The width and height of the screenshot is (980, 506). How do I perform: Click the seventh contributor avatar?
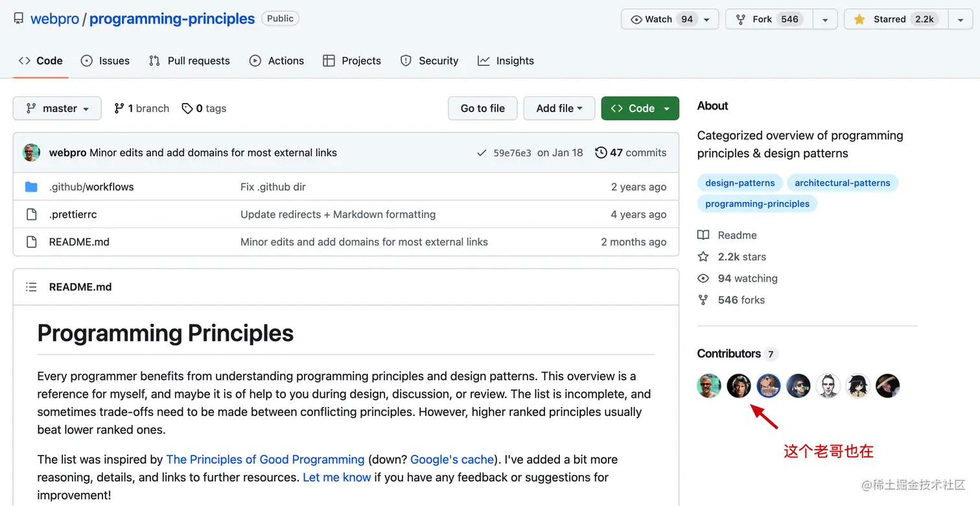tap(888, 386)
